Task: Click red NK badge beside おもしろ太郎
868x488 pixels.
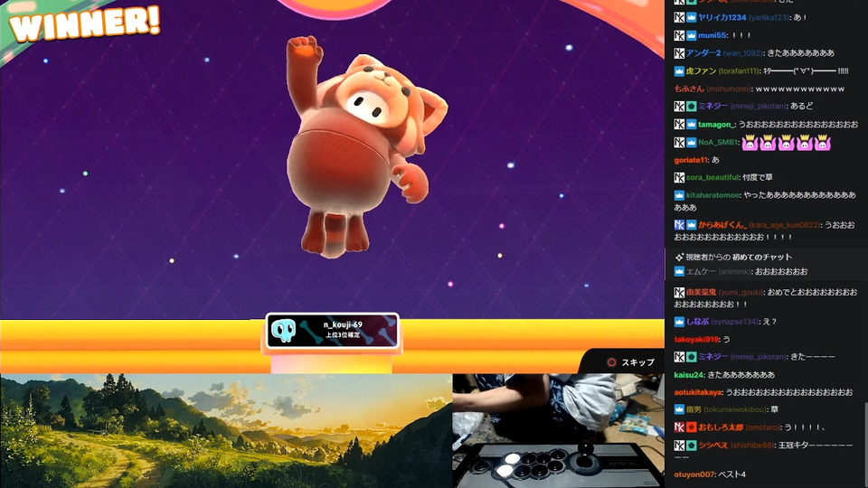Action: (679, 427)
